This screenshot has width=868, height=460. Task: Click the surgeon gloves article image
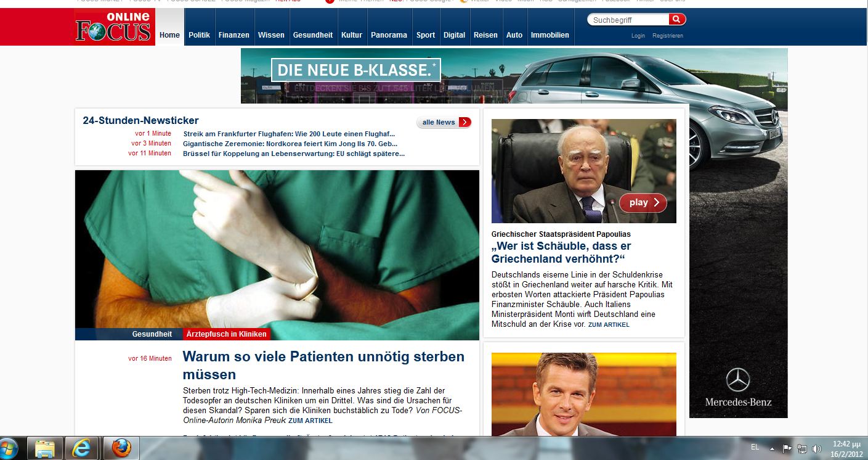click(277, 250)
